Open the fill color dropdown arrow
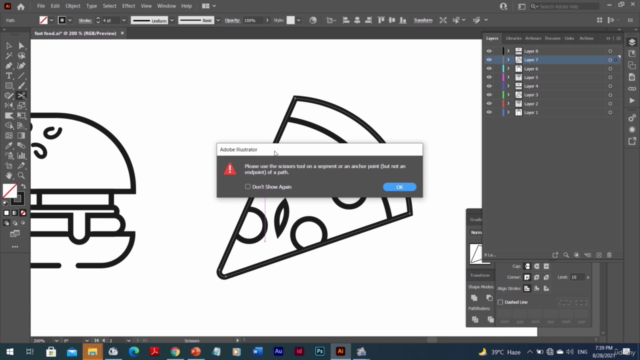Screen dimensions: 640x360 click(x=51, y=20)
